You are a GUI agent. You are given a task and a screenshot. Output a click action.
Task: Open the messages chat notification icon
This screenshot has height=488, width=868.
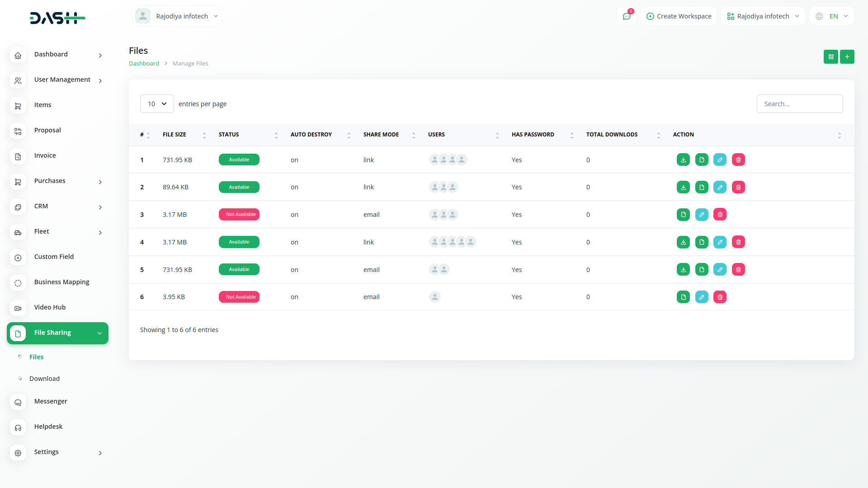point(627,16)
